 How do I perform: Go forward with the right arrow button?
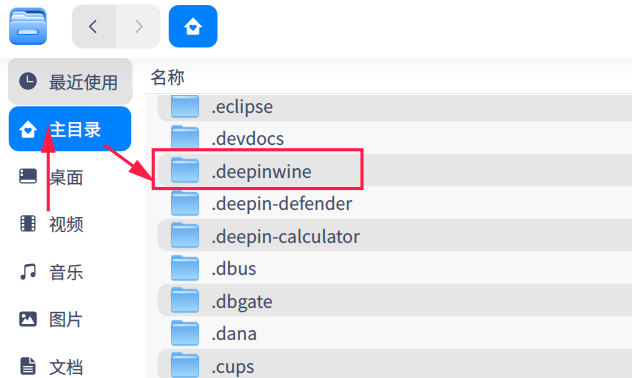pos(139,27)
